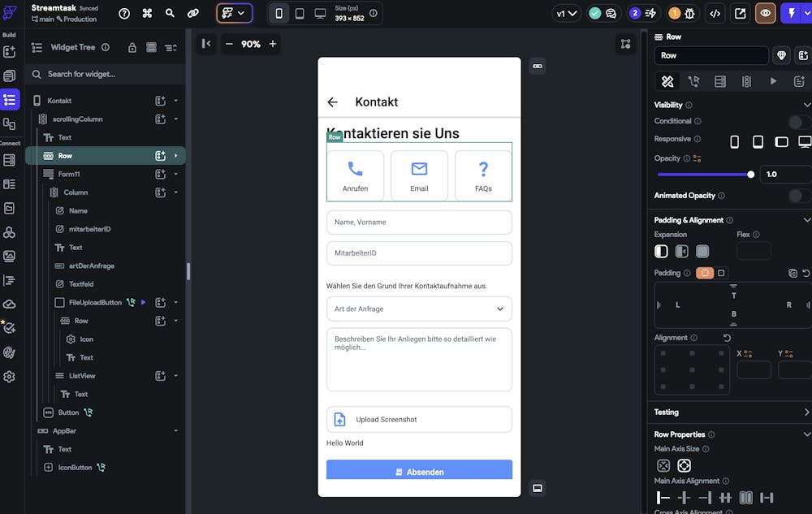
Task: Open the Actions tab icon in properties
Action: coord(693,81)
